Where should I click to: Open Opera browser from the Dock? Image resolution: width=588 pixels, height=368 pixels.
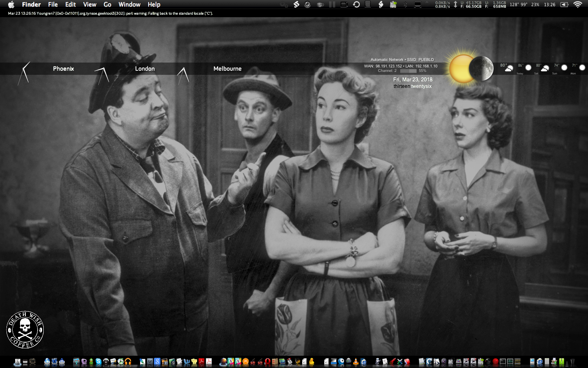click(267, 362)
